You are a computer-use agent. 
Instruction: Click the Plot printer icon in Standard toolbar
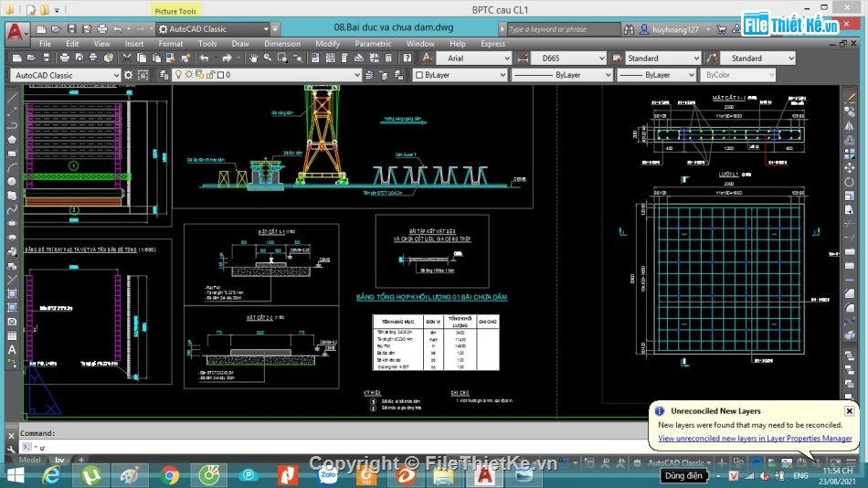coord(65,58)
